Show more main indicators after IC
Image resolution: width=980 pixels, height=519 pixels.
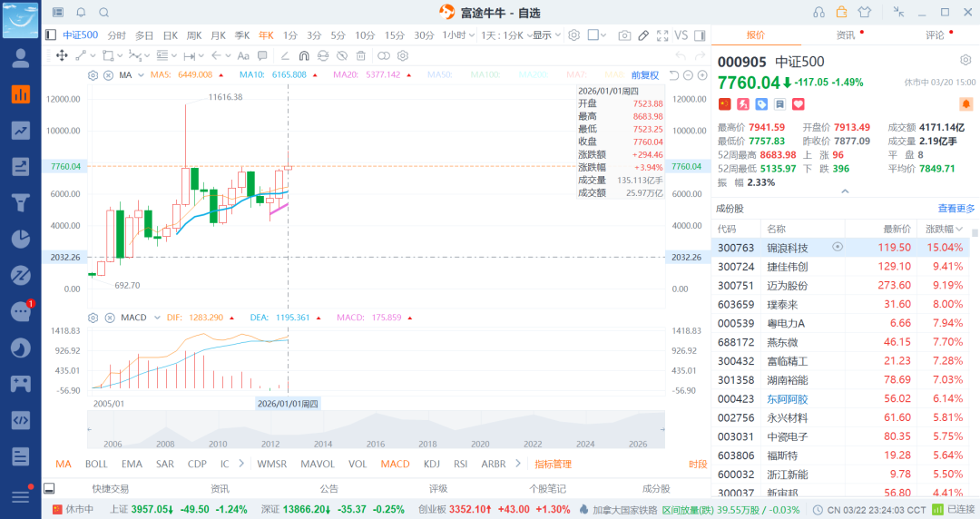(241, 464)
